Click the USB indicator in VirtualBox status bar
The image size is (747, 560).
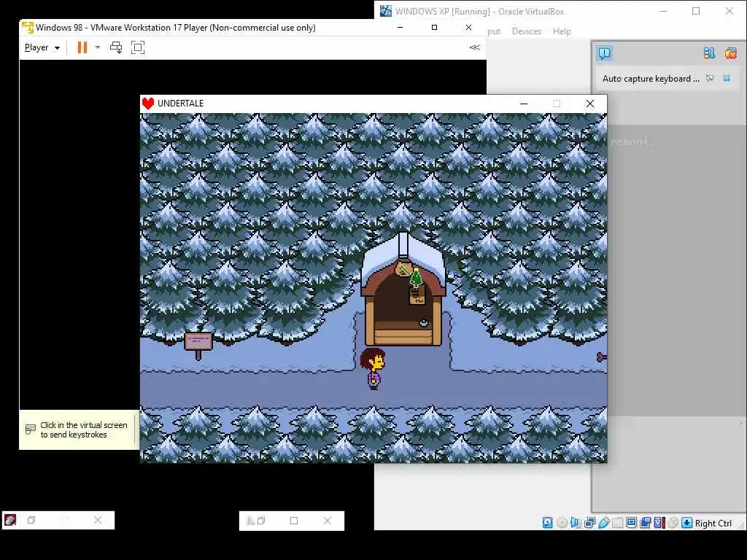[604, 523]
